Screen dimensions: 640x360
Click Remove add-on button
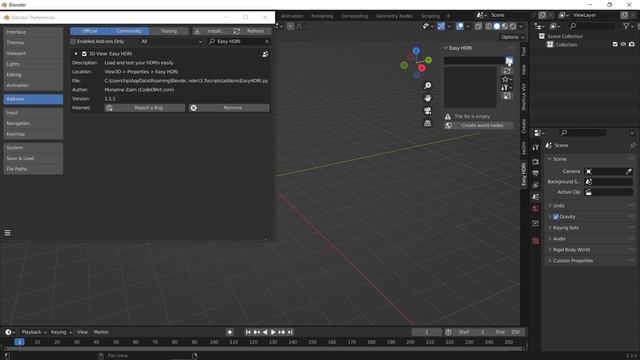point(229,108)
